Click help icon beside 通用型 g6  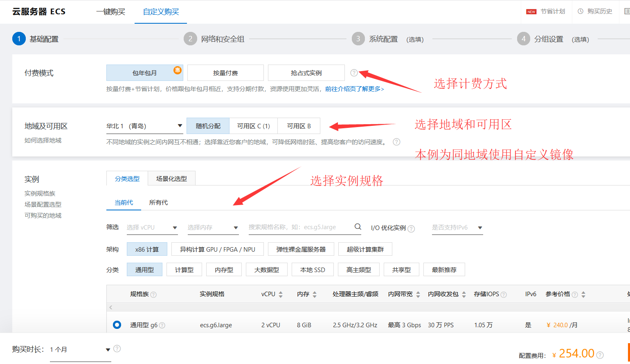(x=162, y=326)
